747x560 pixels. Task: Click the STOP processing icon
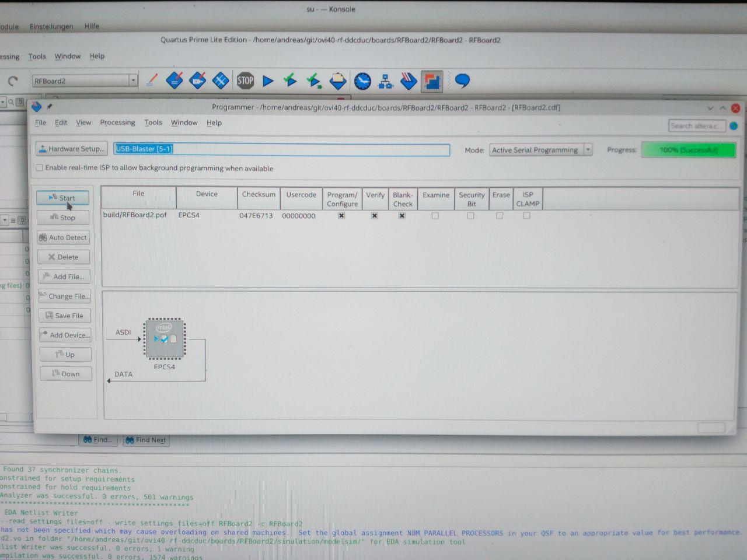[x=245, y=80]
